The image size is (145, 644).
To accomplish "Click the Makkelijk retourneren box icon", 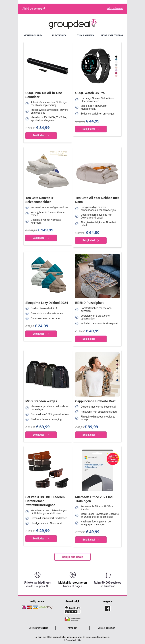I will (73, 575).
